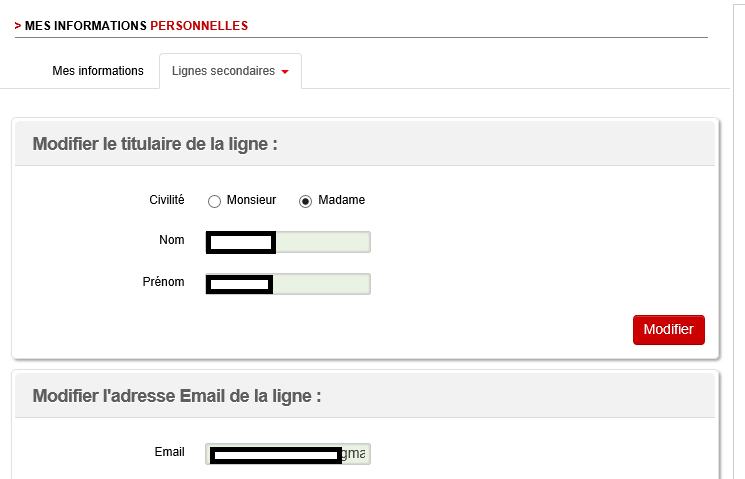This screenshot has width=745, height=479.
Task: Click the Prénom field label
Action: [x=164, y=282]
